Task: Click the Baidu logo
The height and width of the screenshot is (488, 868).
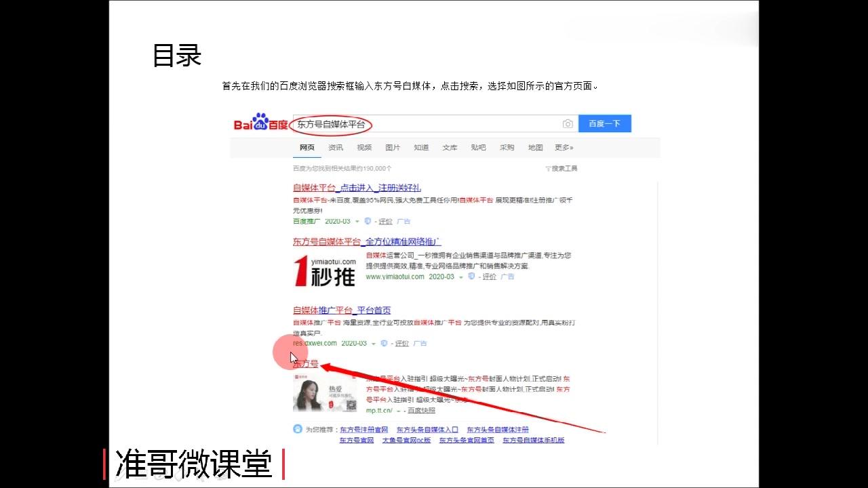Action: click(261, 123)
